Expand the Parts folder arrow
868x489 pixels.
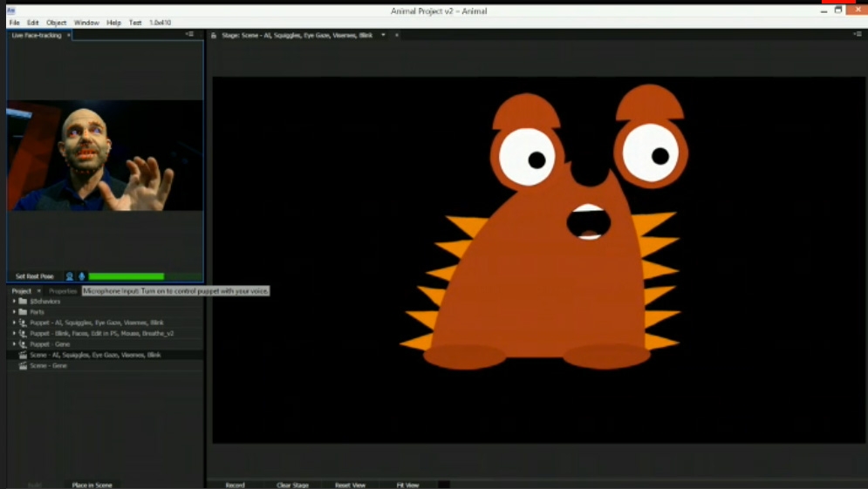pos(14,312)
